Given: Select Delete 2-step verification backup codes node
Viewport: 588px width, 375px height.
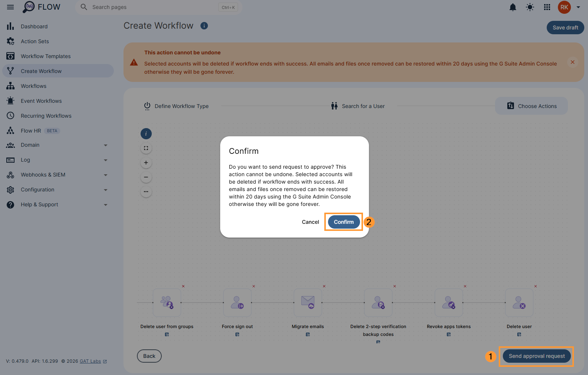Looking at the screenshot, I should (x=378, y=302).
